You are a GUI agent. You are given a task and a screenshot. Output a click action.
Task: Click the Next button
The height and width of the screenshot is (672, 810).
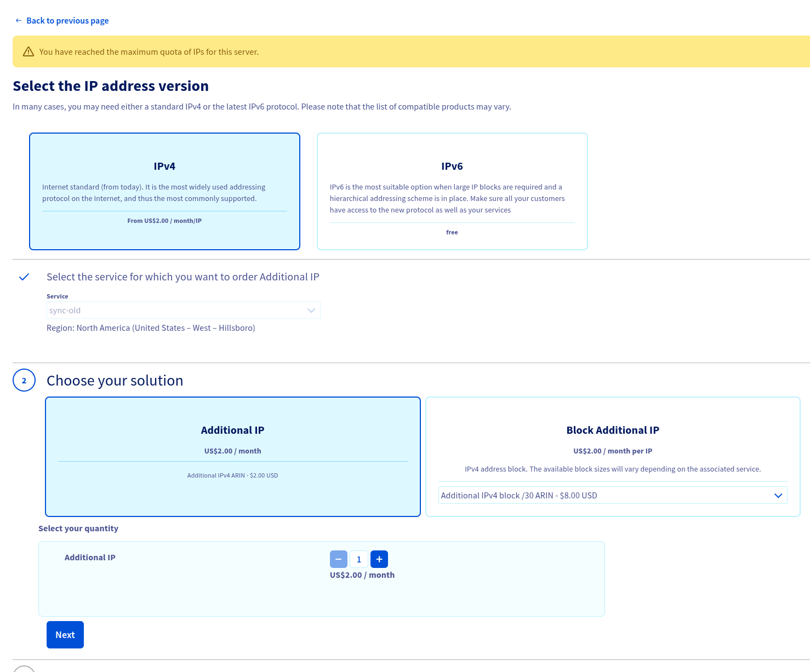pyautogui.click(x=65, y=635)
